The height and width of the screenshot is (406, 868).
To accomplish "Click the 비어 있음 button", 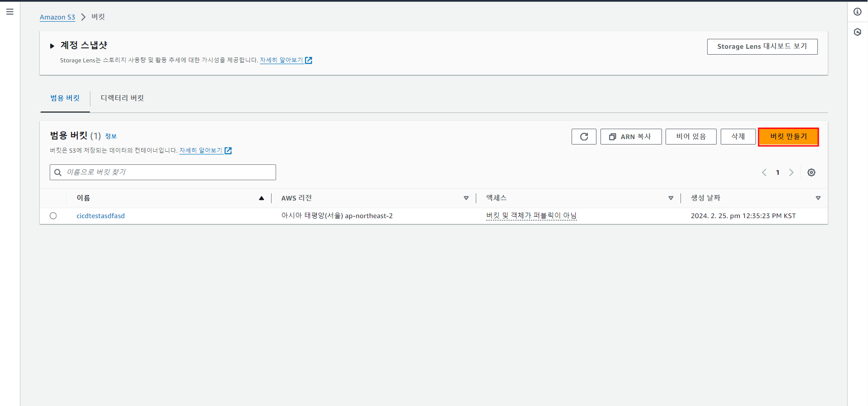I will pos(691,136).
